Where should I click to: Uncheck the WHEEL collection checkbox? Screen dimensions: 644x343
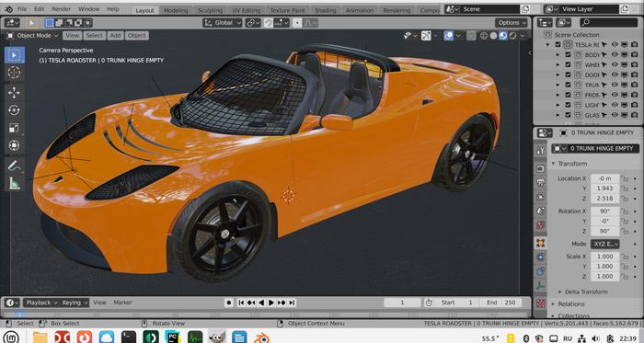click(568, 64)
